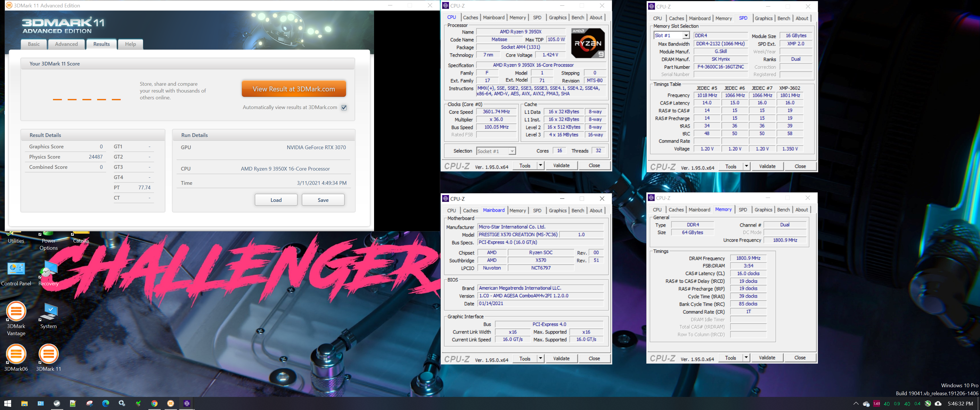Viewport: 980px width, 410px height.
Task: Open Bench tab in the Mainboard window
Action: pyautogui.click(x=577, y=210)
